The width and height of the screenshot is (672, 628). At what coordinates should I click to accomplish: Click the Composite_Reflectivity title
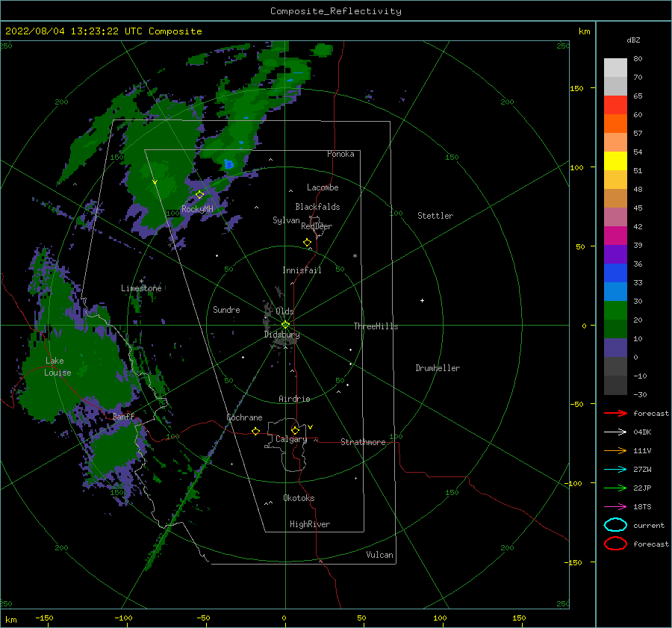(x=336, y=11)
